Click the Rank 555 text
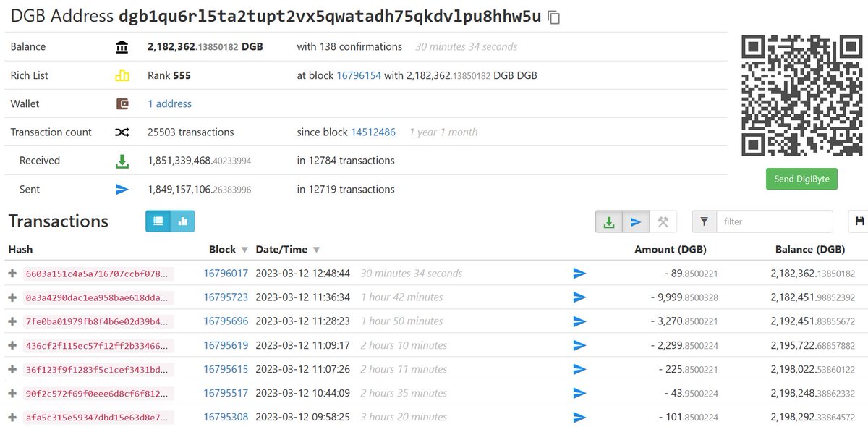 [x=169, y=75]
